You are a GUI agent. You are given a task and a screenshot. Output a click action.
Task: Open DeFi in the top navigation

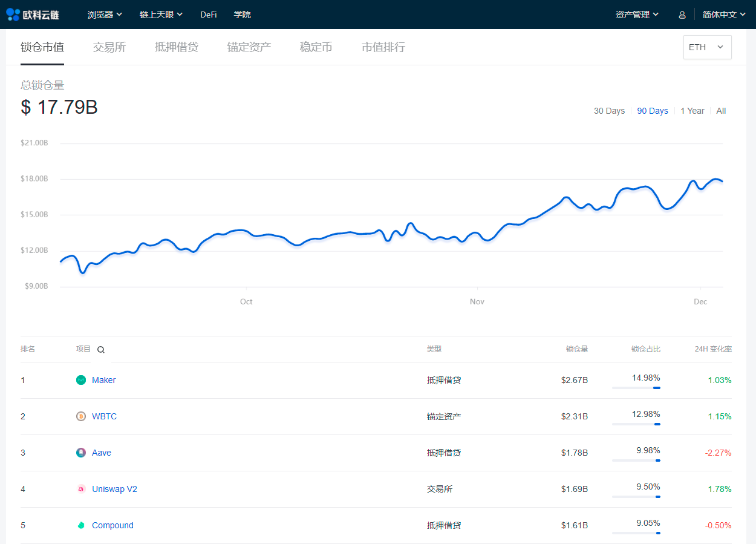click(209, 15)
